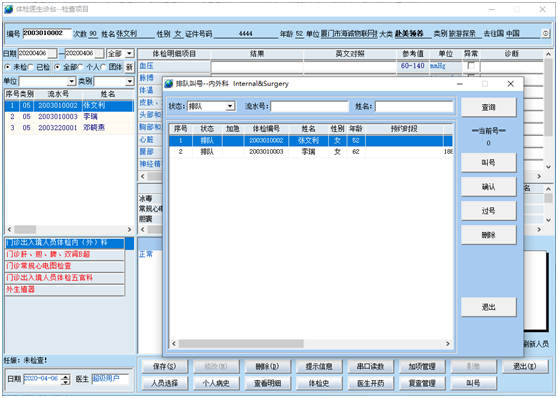
Task: Click the 英文对照 column header
Action: click(x=350, y=54)
